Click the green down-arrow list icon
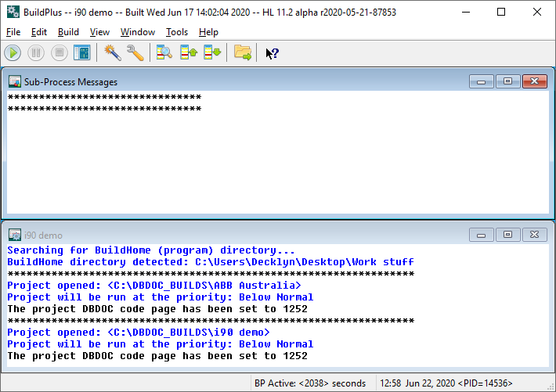Screen dimensions: 556x392 212,53
